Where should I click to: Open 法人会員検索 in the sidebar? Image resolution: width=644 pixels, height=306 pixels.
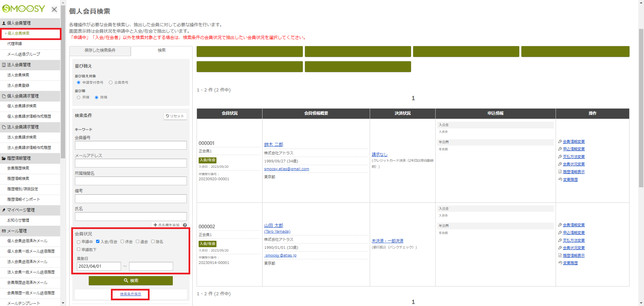coord(18,75)
